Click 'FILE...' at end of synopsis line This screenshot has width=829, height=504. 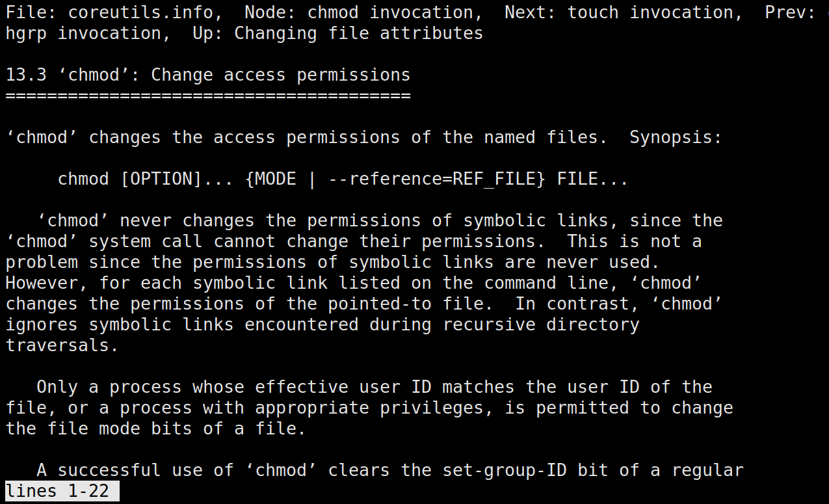pos(592,179)
